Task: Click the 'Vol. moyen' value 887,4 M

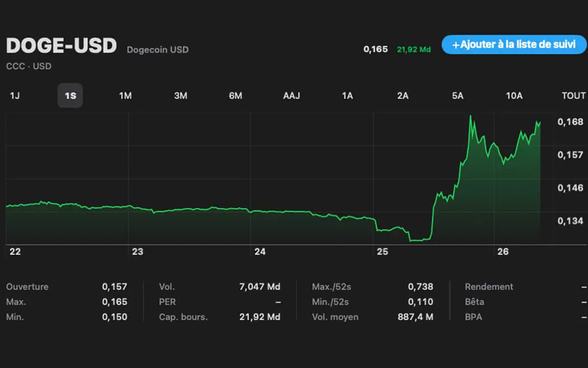Action: click(416, 317)
